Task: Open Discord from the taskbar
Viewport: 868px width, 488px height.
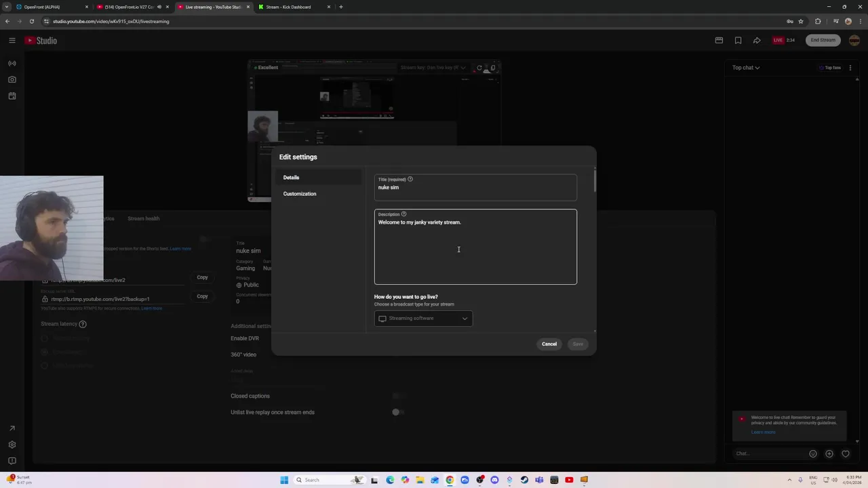Action: (x=494, y=480)
